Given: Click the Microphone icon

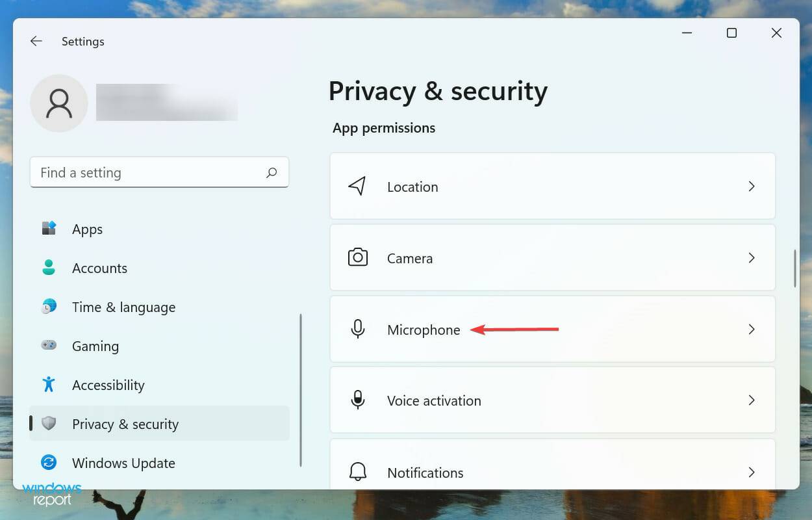Looking at the screenshot, I should (357, 330).
